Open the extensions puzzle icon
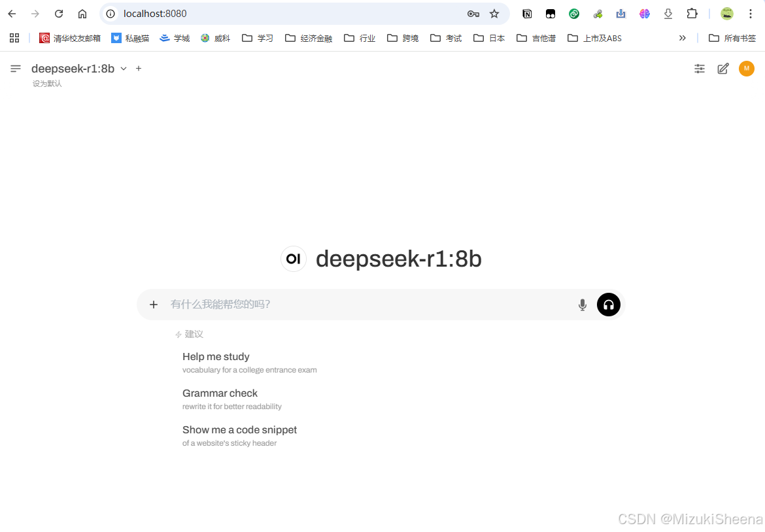The width and height of the screenshot is (765, 532). [692, 14]
